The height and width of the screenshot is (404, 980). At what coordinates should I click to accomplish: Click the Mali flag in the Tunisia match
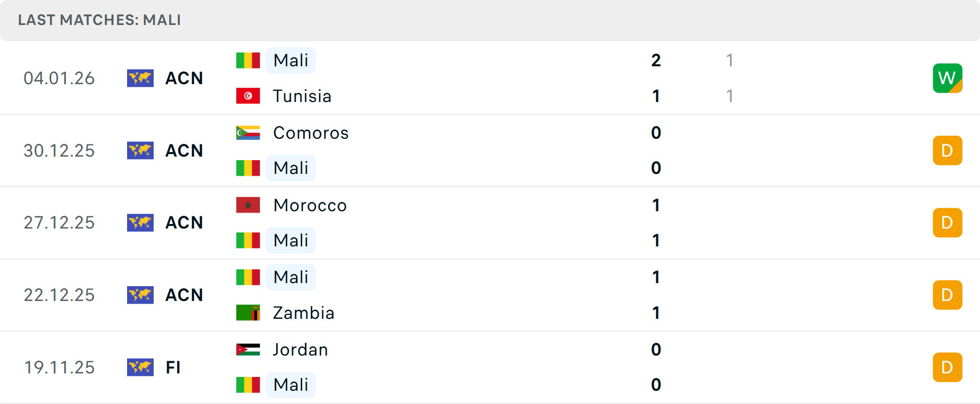248,60
